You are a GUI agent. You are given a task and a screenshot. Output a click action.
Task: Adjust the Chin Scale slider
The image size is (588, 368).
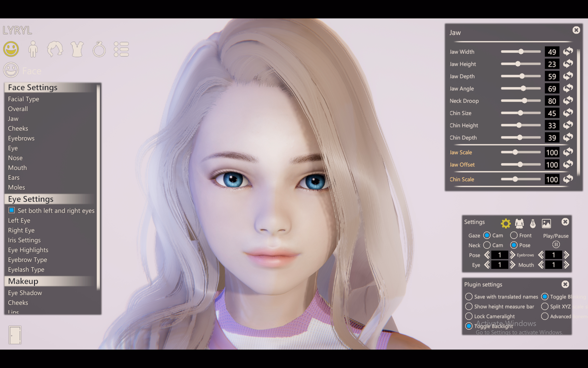coord(521,179)
